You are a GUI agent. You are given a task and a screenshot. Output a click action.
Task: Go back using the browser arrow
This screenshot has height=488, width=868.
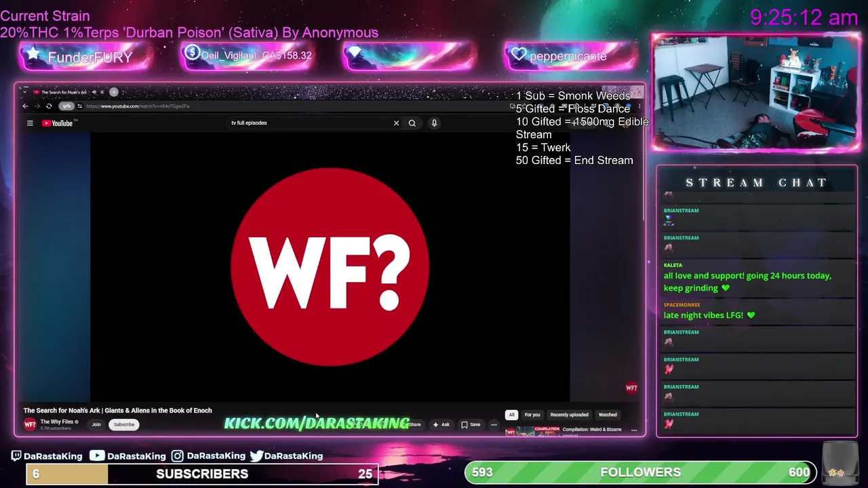[26, 106]
